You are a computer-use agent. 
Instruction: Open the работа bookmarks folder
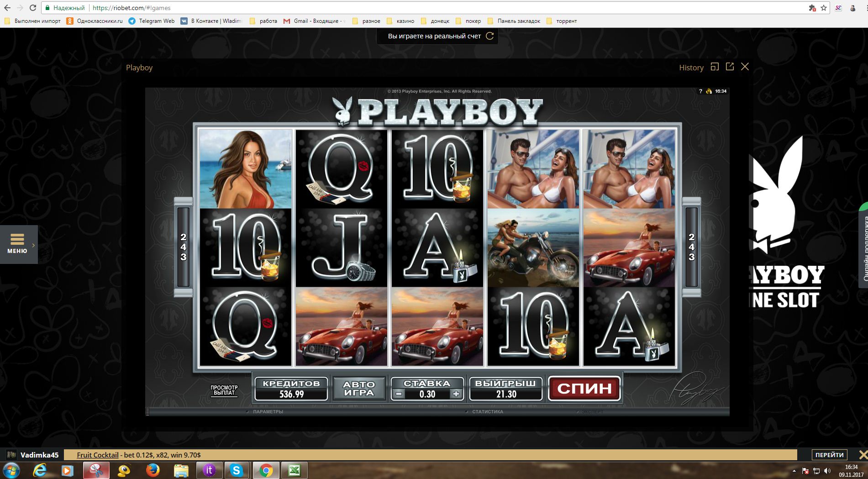pos(263,21)
